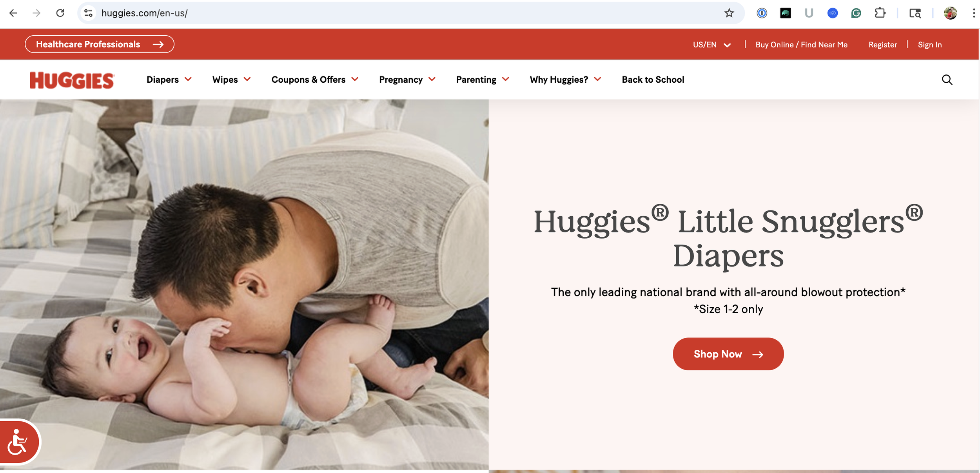Reload the page with refresh icon
Screen dimensions: 980x473
pos(60,13)
